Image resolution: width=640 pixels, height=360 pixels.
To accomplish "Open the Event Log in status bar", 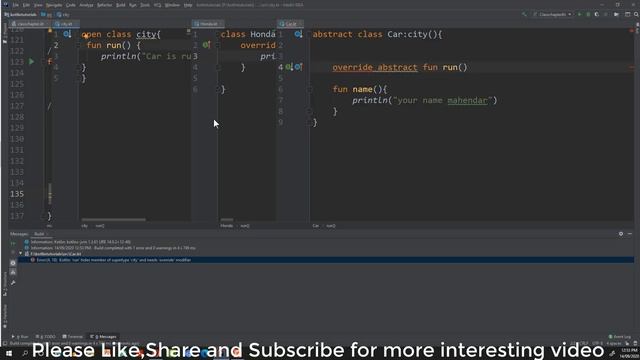I will [x=620, y=337].
